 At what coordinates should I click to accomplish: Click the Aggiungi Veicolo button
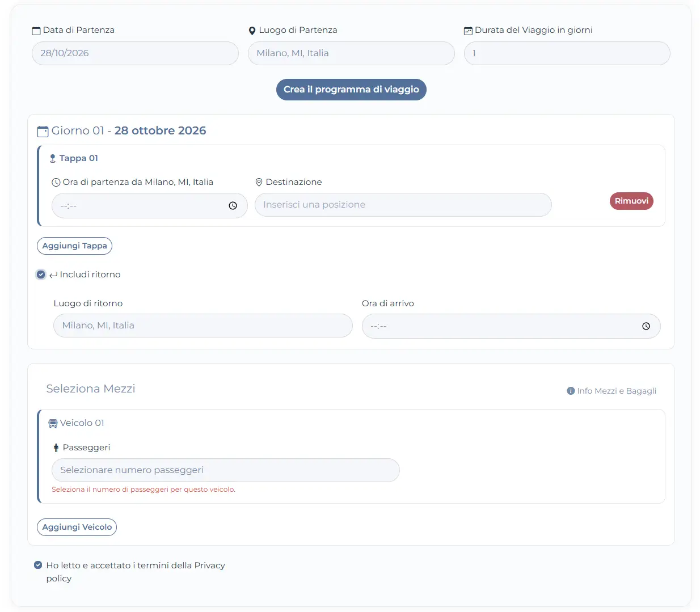coord(77,527)
